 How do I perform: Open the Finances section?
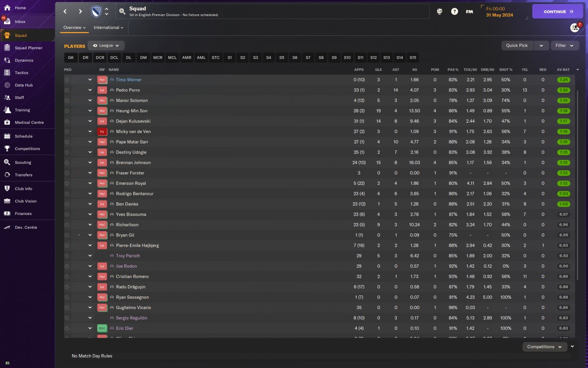tap(28, 213)
